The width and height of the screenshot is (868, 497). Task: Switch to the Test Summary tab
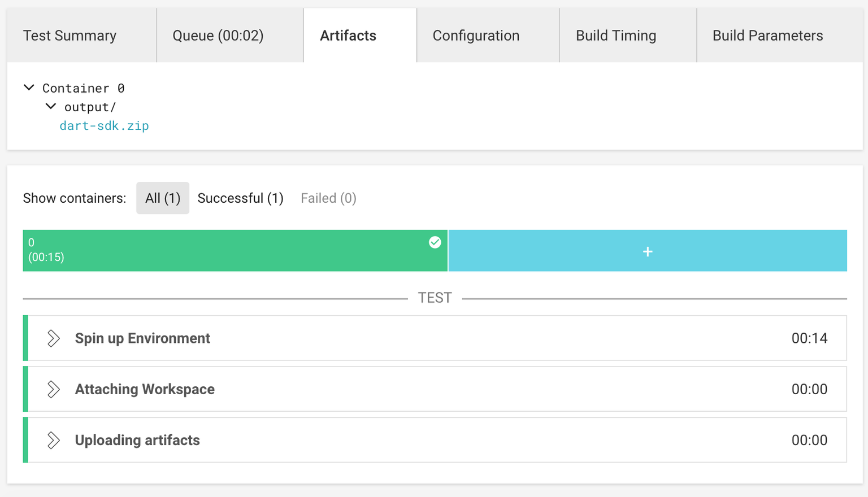[70, 35]
